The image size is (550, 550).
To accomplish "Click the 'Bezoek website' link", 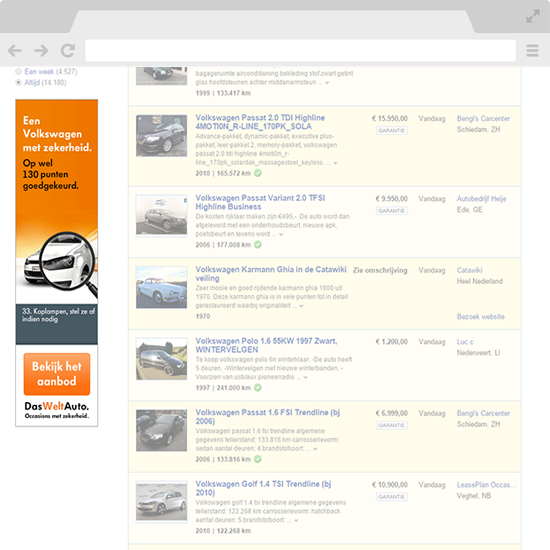I will point(481,317).
